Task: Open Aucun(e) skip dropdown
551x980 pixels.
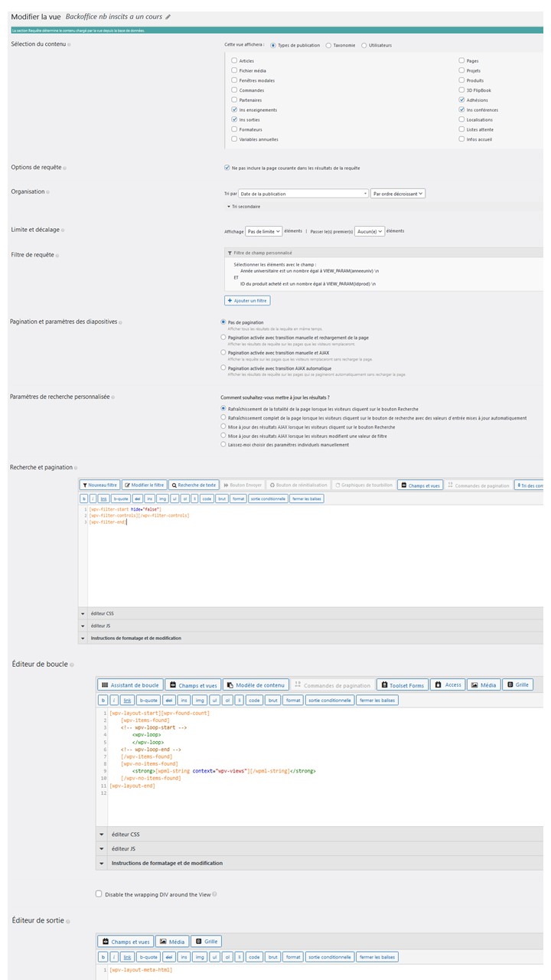Action: [x=370, y=230]
